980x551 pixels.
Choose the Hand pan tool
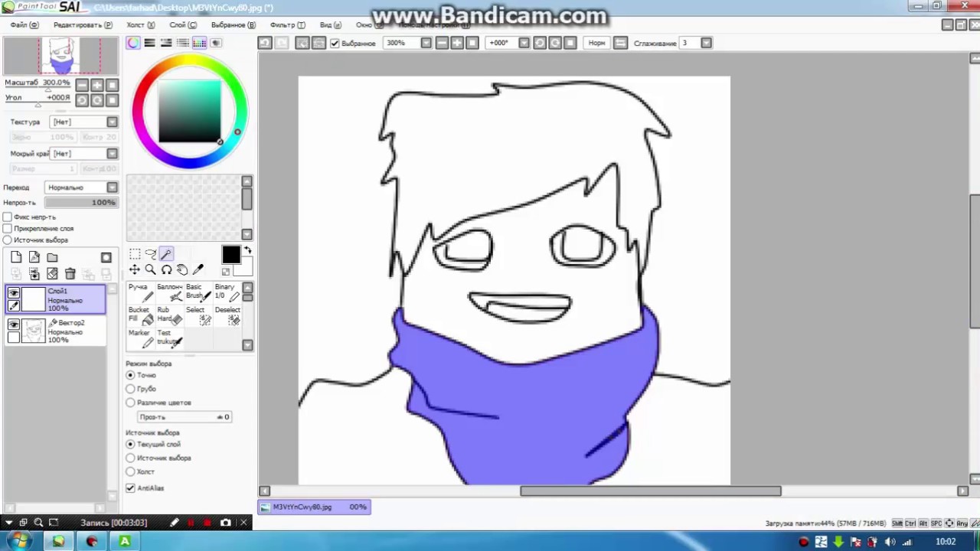click(182, 269)
